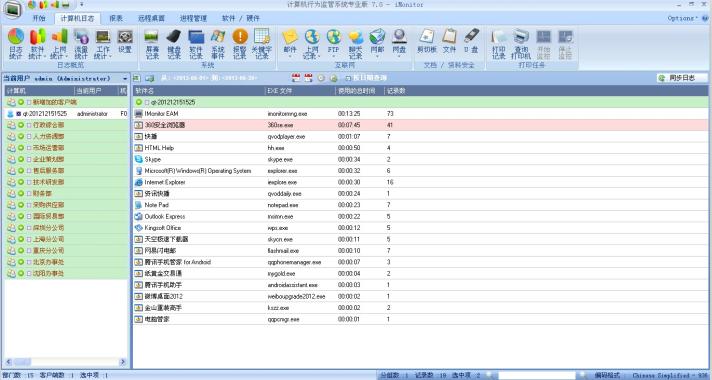Switch to the 软件 / 硬件 tab

pos(240,19)
